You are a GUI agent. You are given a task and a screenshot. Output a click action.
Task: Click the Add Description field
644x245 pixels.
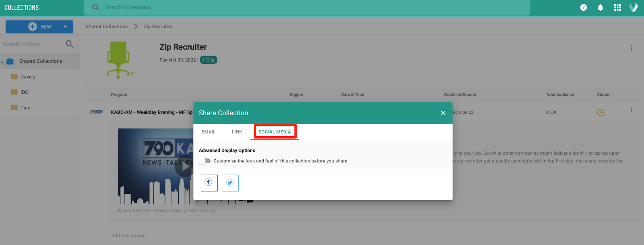[x=129, y=236]
